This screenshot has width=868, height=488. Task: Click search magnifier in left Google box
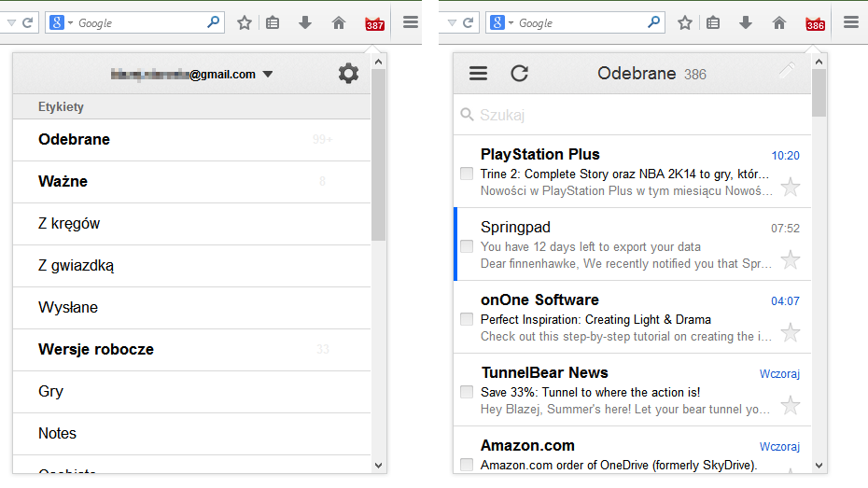213,22
